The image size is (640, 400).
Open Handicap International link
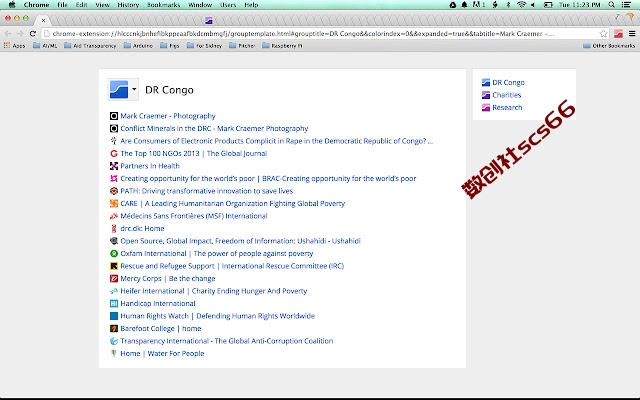pyautogui.click(x=158, y=303)
